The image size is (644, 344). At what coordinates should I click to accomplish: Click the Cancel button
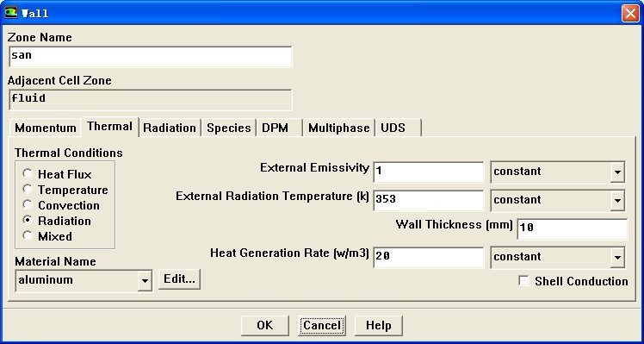tap(322, 326)
